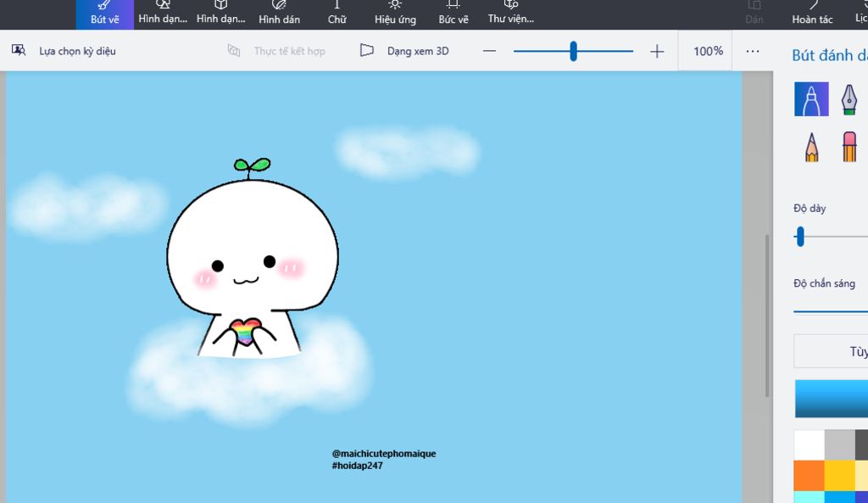Screen dimensions: 868x503
Task: Open Hình dạn... tab with 2D shapes icon
Action: pos(163,14)
